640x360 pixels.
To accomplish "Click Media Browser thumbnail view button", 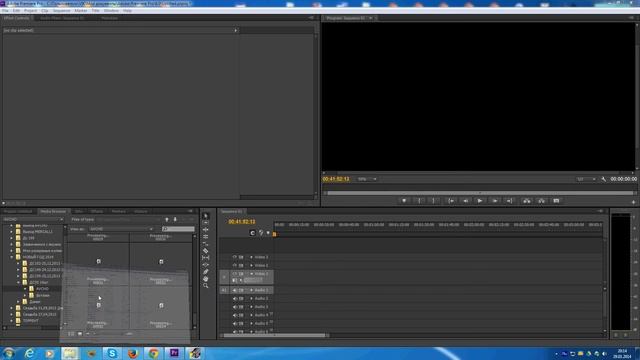I will [x=80, y=334].
